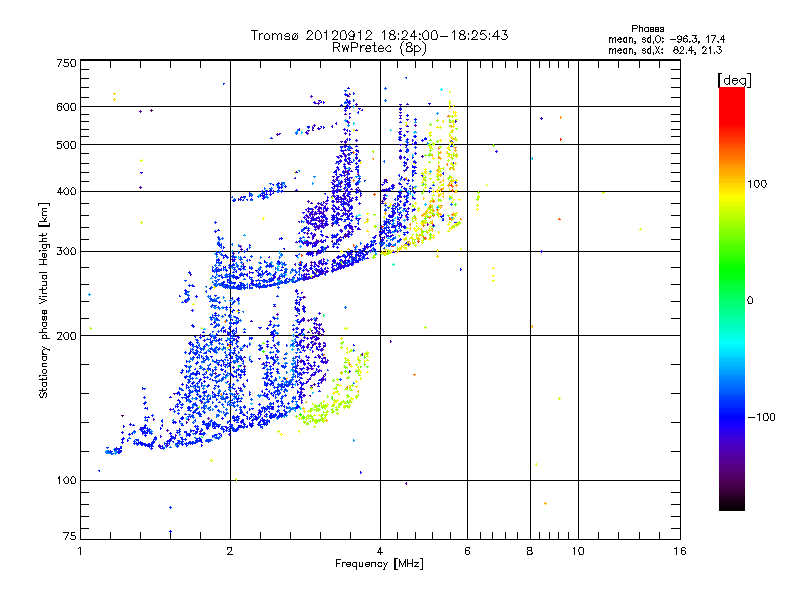Screen dimensions: 800x600
Task: Click the 'Phases' header label
Action: pyautogui.click(x=647, y=29)
